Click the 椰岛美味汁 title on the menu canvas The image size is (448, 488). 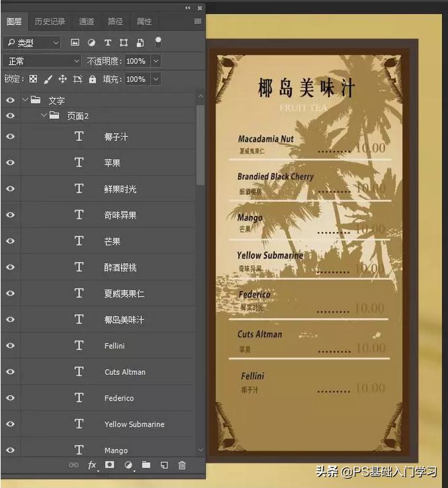pos(306,88)
